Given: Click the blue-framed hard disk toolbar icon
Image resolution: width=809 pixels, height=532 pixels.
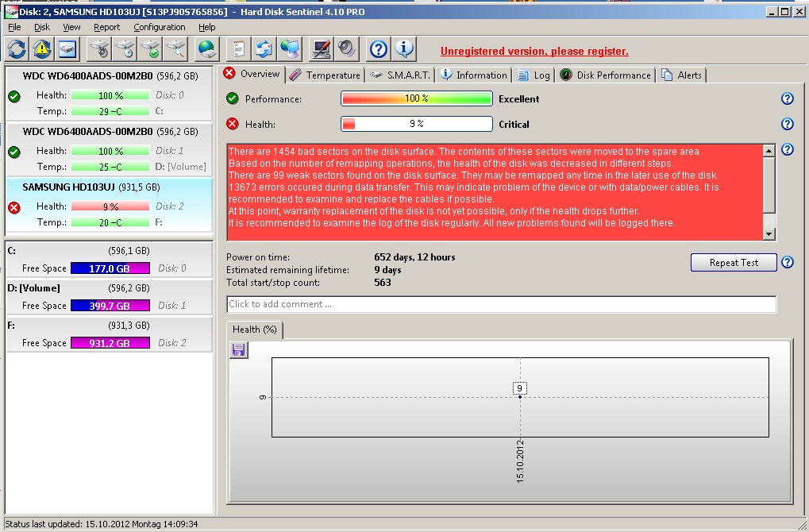Looking at the screenshot, I should tap(67, 49).
